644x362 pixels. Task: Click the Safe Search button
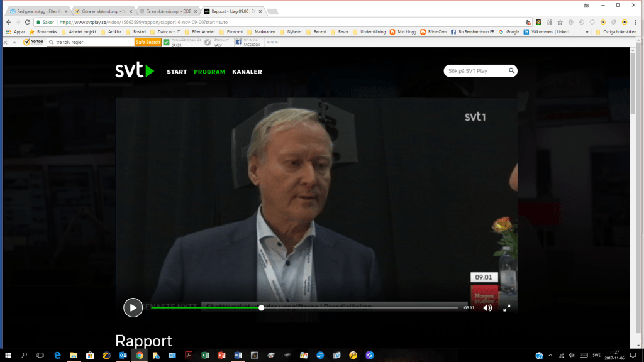click(148, 42)
